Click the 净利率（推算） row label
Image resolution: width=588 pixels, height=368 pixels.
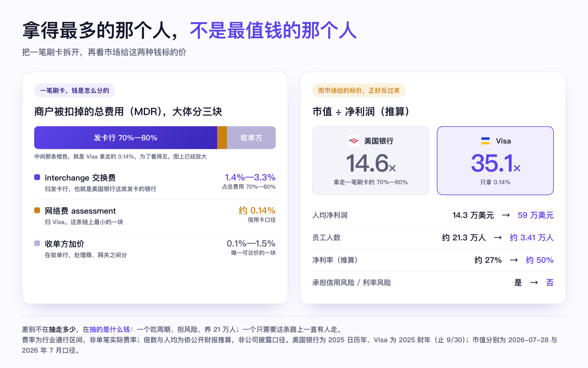point(335,260)
